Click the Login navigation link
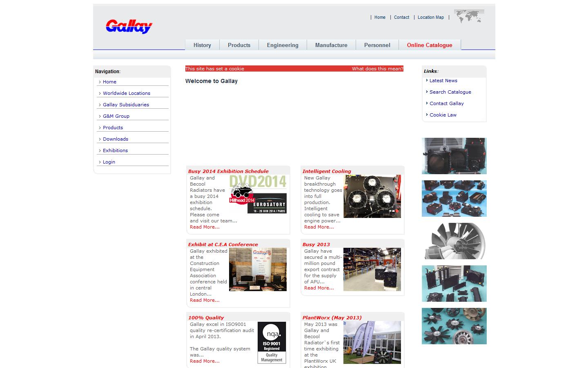This screenshot has height=368, width=588. (109, 162)
